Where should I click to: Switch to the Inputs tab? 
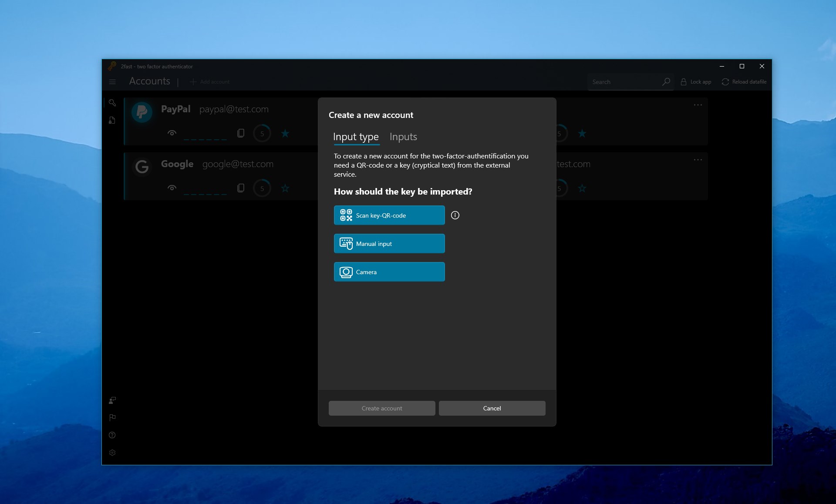(403, 137)
